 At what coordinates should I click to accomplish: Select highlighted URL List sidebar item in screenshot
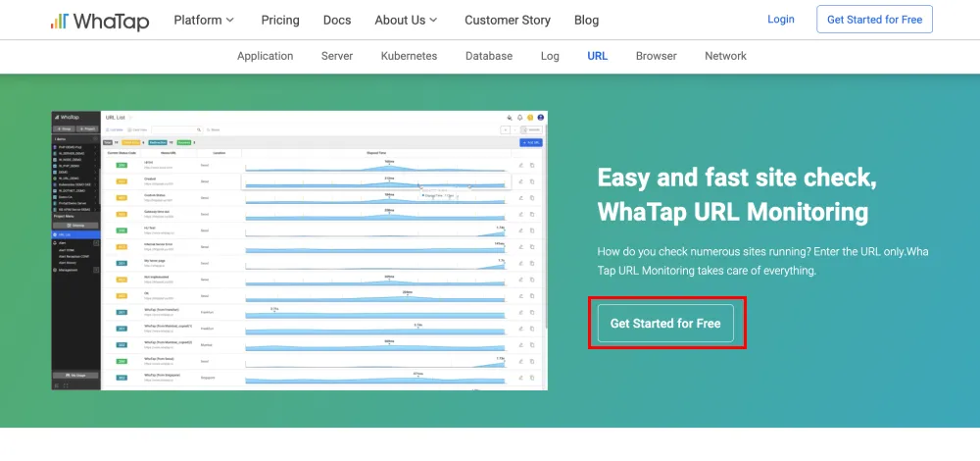pyautogui.click(x=75, y=234)
